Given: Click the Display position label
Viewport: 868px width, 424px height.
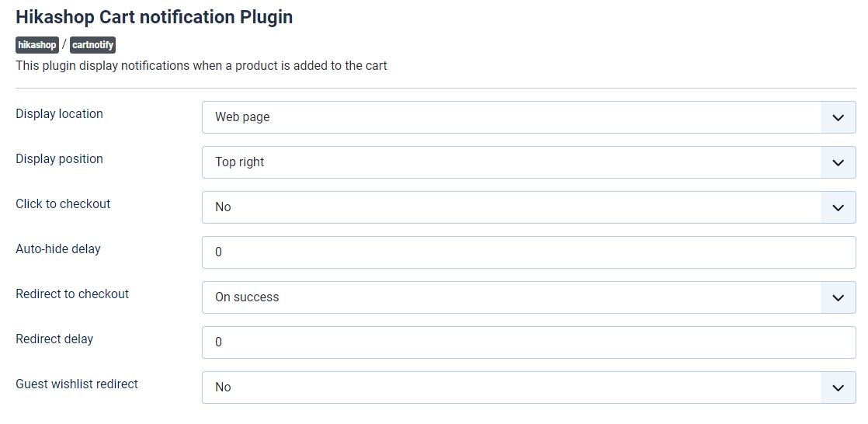Looking at the screenshot, I should click(x=59, y=159).
